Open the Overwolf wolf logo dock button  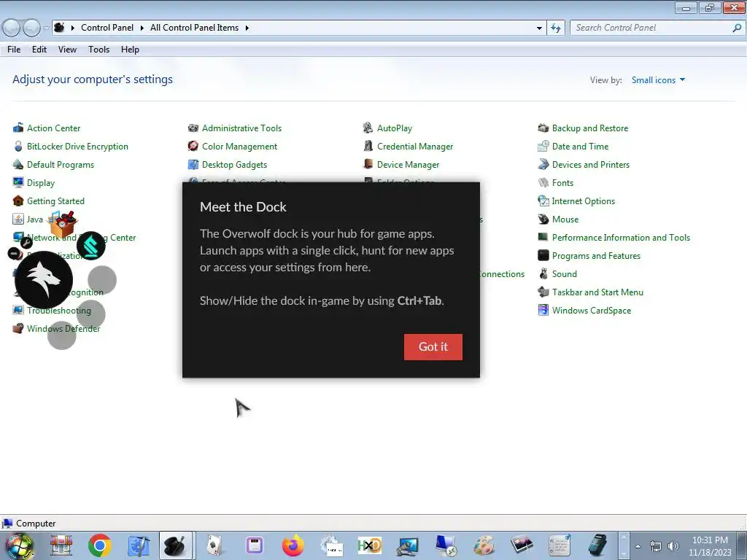(x=44, y=280)
